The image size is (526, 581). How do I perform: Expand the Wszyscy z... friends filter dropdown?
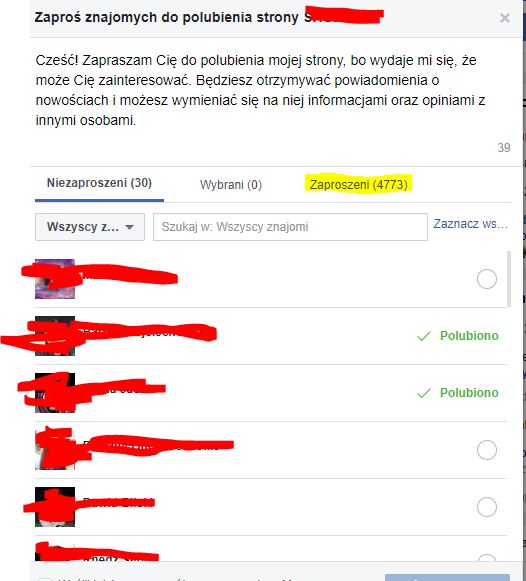click(x=90, y=227)
